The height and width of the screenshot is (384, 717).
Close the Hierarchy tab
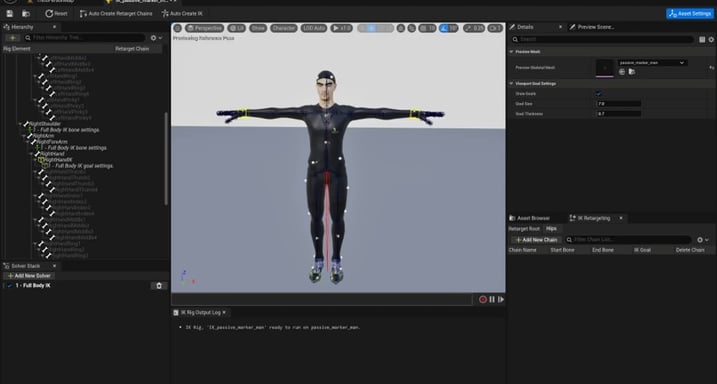(54, 27)
